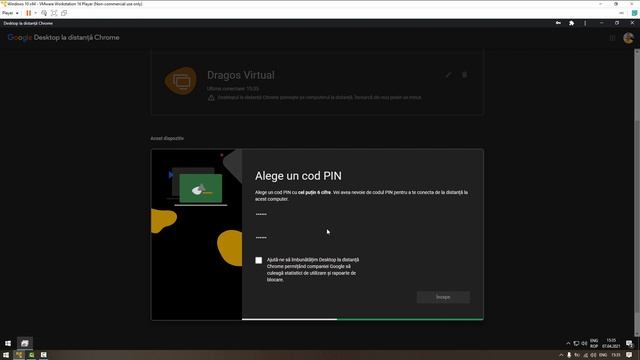Switch VMware to Unity mode

click(x=64, y=13)
